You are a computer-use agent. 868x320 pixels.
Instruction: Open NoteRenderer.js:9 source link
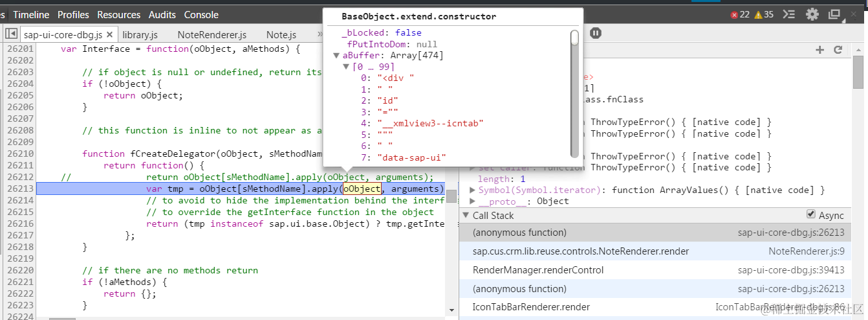807,251
